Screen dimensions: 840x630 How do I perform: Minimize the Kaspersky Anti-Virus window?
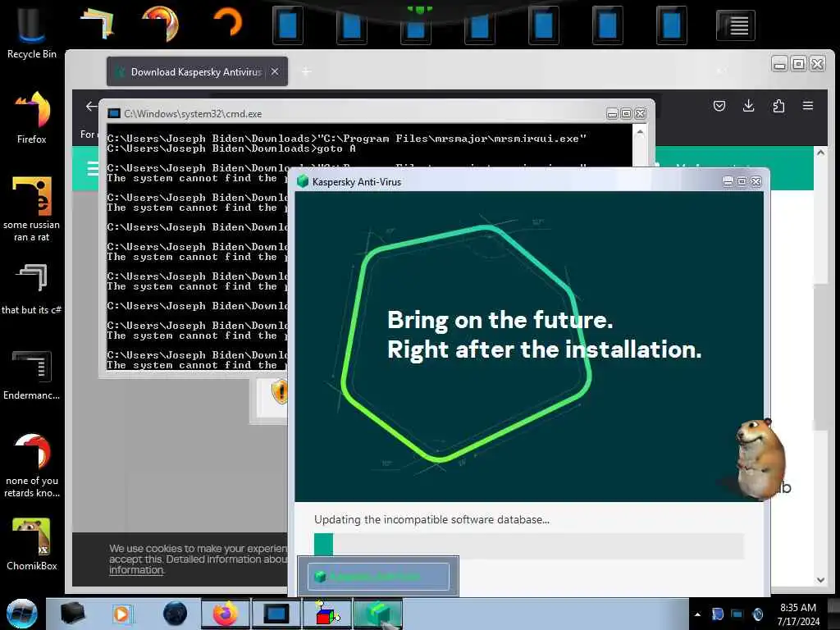click(728, 181)
